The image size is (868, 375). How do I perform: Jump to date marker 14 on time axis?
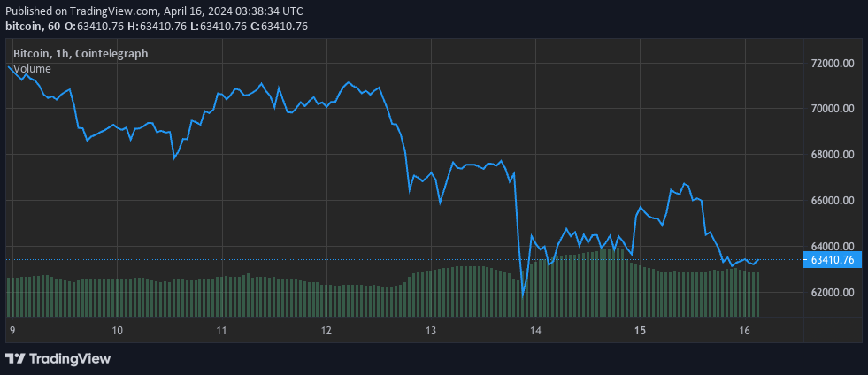click(x=535, y=330)
